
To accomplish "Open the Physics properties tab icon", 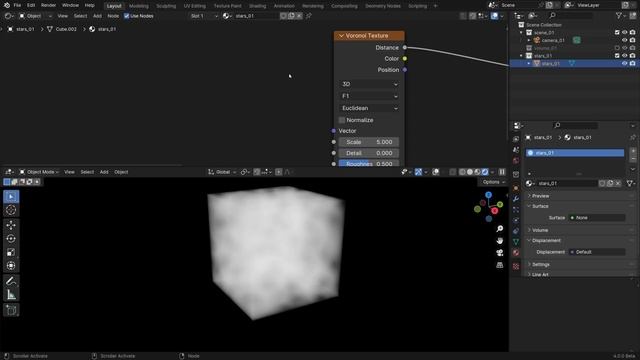I will tap(516, 220).
